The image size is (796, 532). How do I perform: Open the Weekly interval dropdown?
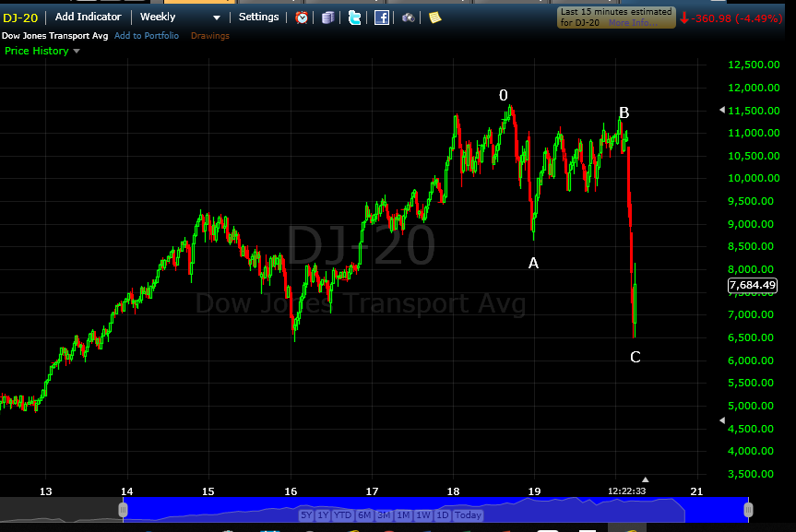click(180, 18)
